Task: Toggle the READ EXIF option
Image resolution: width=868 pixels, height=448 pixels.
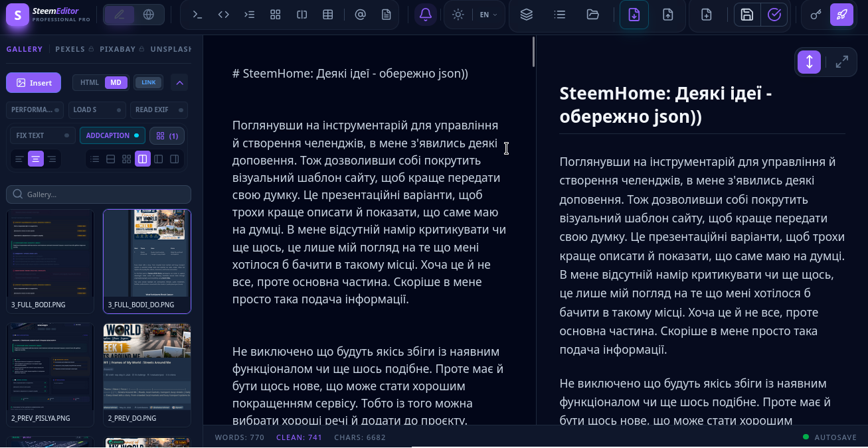Action: pyautogui.click(x=159, y=110)
